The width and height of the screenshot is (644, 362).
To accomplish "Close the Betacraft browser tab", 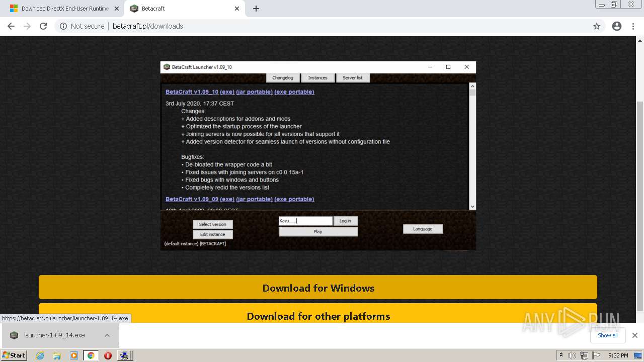I will [x=237, y=9].
